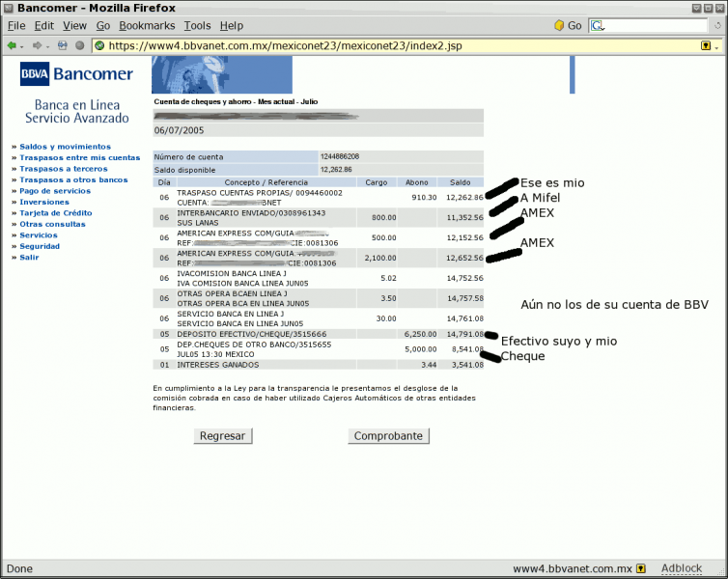Open the Back button history dropdown arrow
Image resolution: width=728 pixels, height=579 pixels.
click(x=23, y=45)
